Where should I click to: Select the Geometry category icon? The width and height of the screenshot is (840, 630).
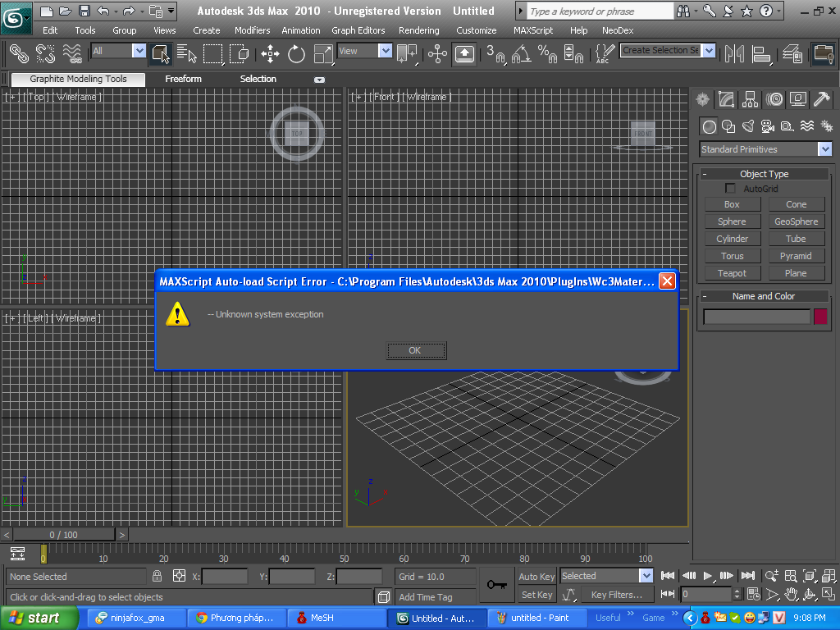pos(710,126)
